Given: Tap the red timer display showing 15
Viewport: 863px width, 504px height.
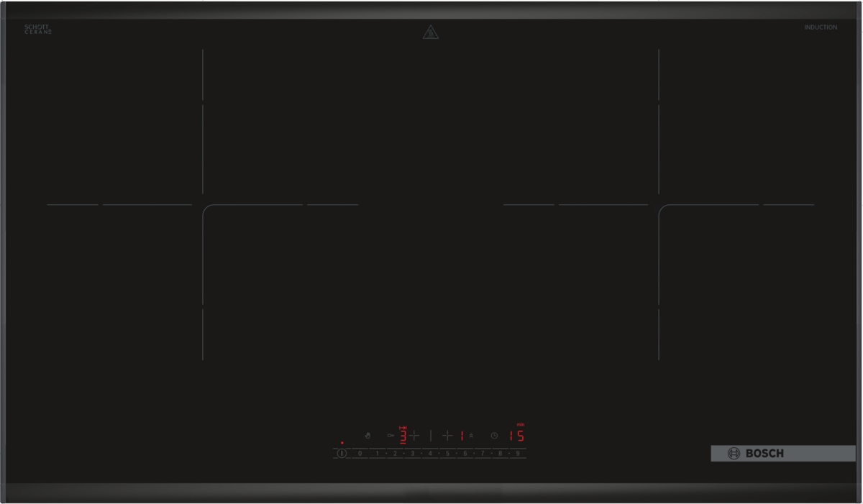Looking at the screenshot, I should click(516, 435).
